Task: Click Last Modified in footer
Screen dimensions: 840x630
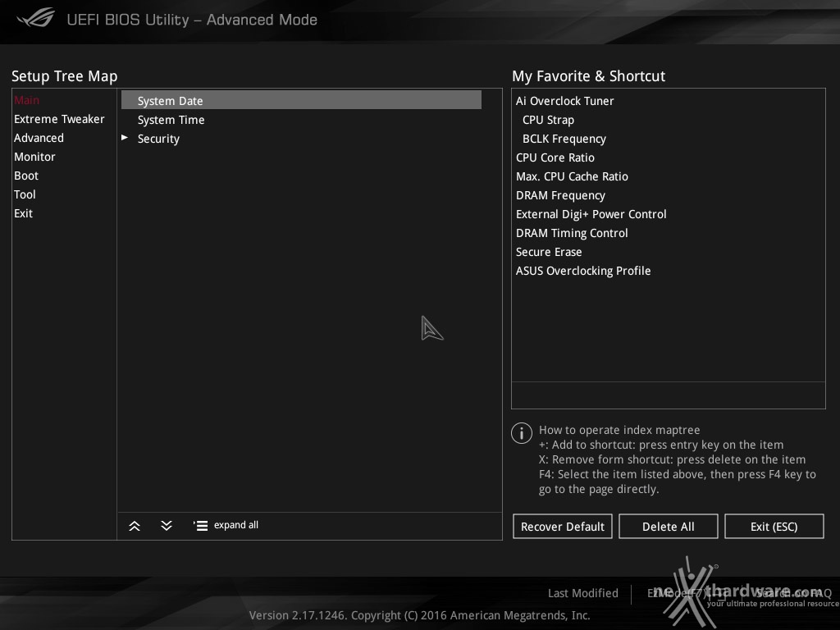Action: 583,593
